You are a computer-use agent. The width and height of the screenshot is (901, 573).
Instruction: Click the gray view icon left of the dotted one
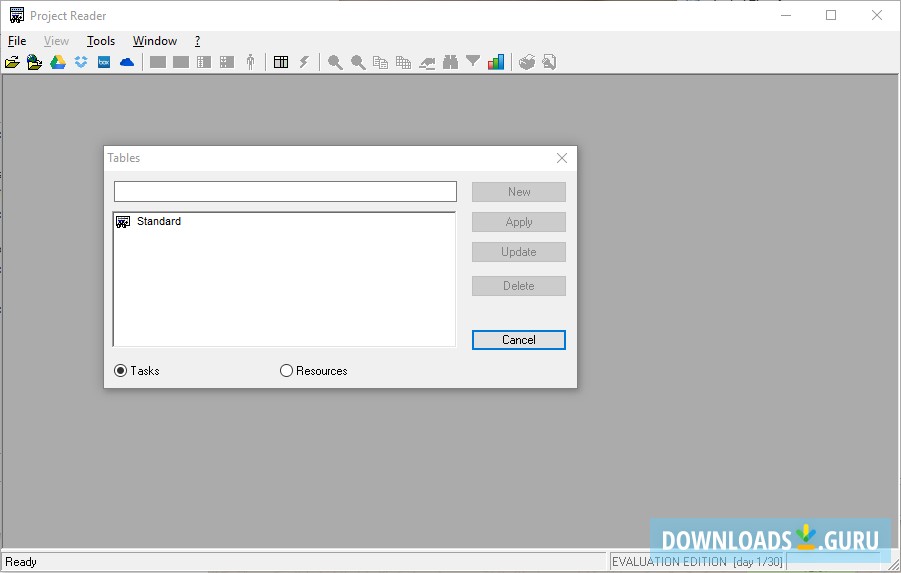[x=204, y=62]
